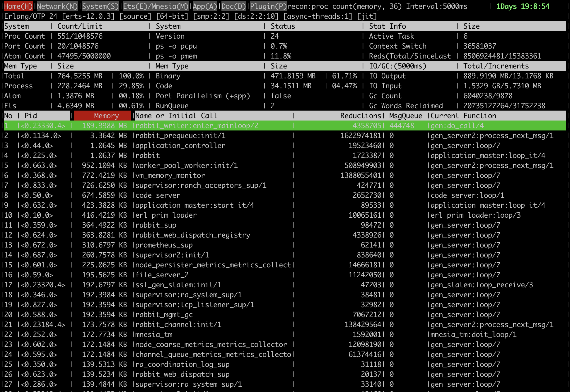Image resolution: width=570 pixels, height=392 pixels.
Task: Select the vm_memory_monitor process row
Action: pos(285,175)
